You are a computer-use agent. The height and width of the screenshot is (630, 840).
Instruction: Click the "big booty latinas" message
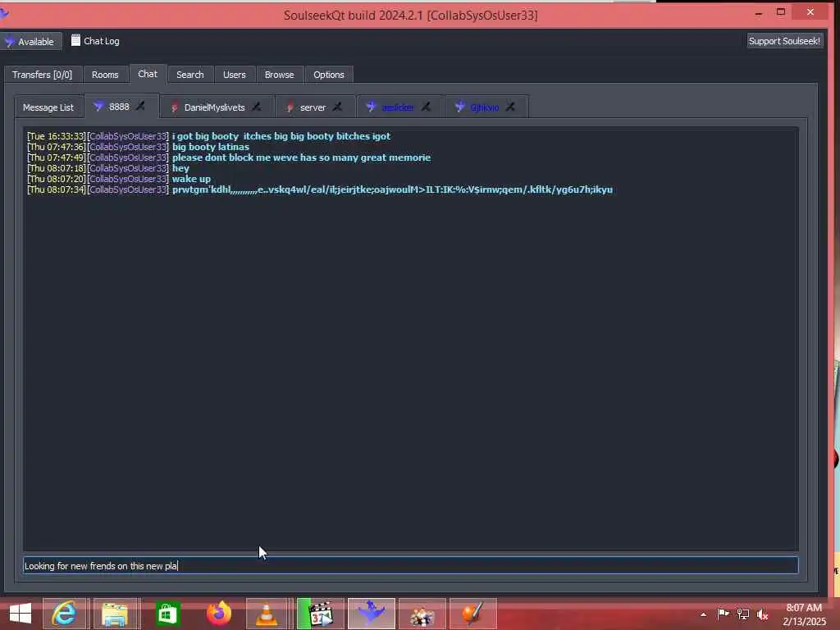point(211,147)
